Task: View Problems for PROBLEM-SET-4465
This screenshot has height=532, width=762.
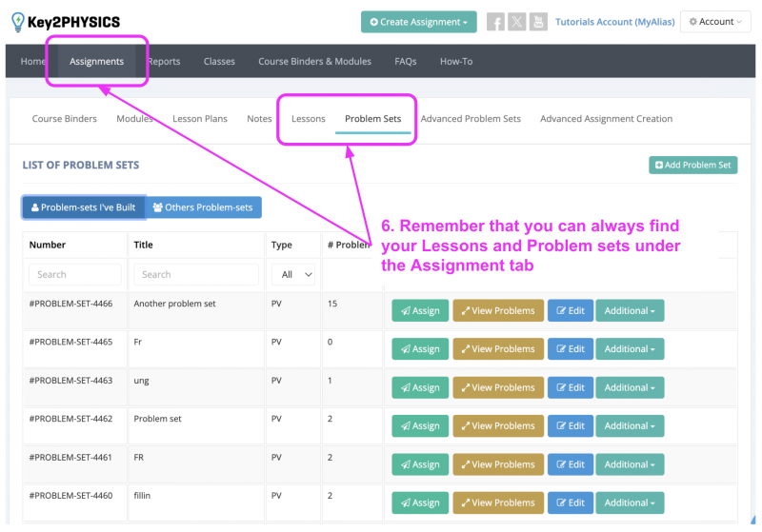Action: (498, 349)
